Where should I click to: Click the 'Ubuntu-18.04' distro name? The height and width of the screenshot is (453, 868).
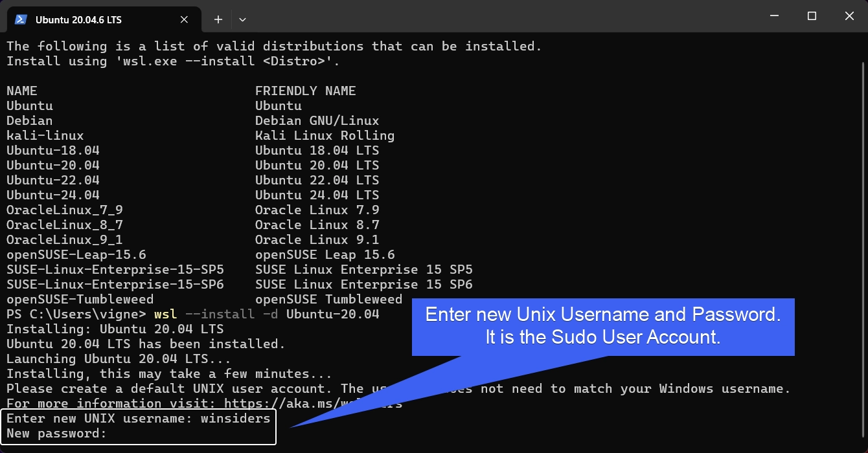pos(53,150)
